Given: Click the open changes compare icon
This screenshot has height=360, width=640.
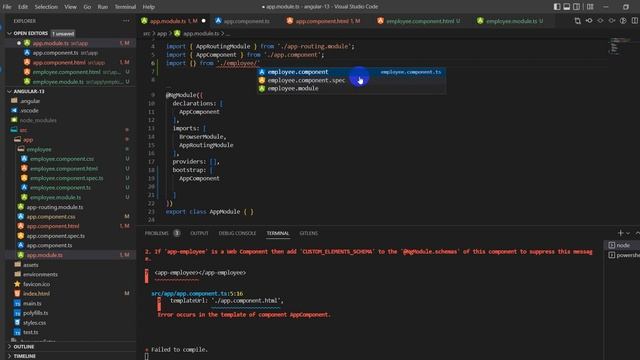Looking at the screenshot, I should [578, 21].
